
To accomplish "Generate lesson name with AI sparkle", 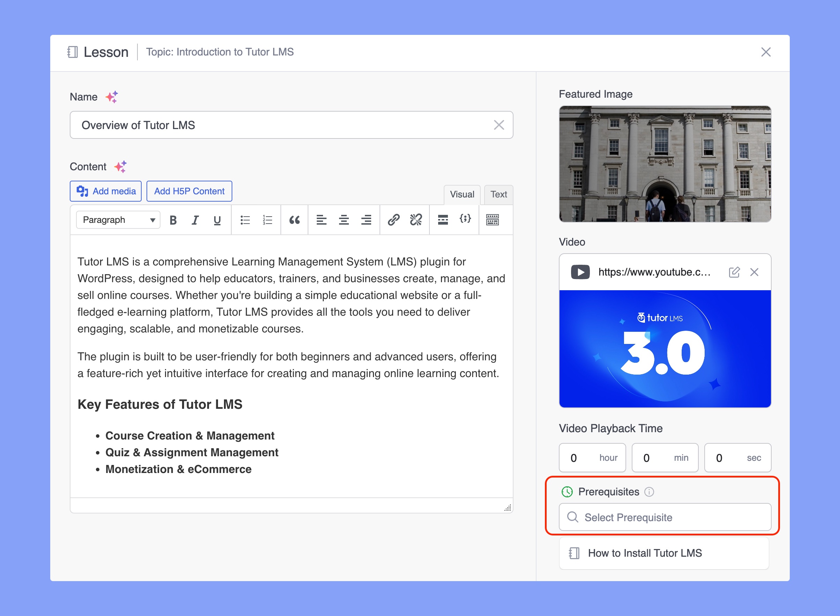I will pos(112,97).
